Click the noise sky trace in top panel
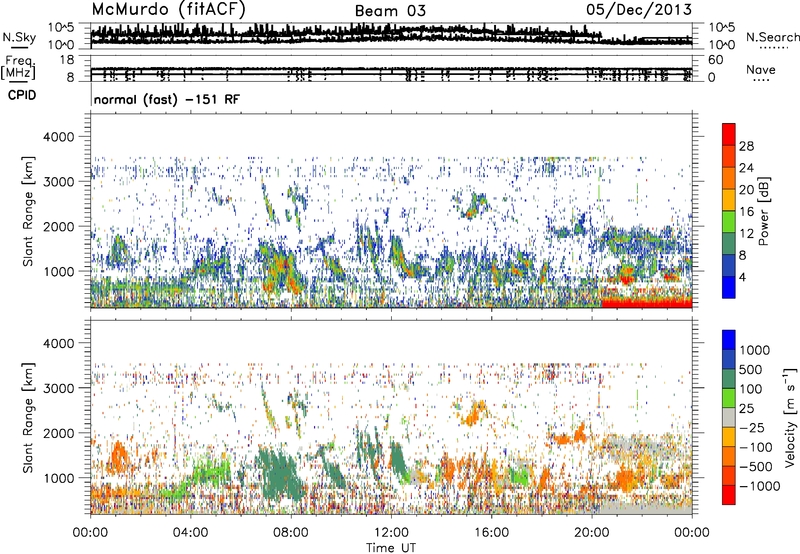 (x=391, y=34)
